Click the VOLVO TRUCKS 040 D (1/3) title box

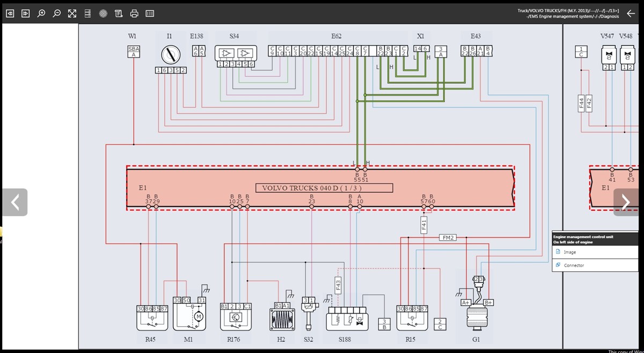click(324, 188)
